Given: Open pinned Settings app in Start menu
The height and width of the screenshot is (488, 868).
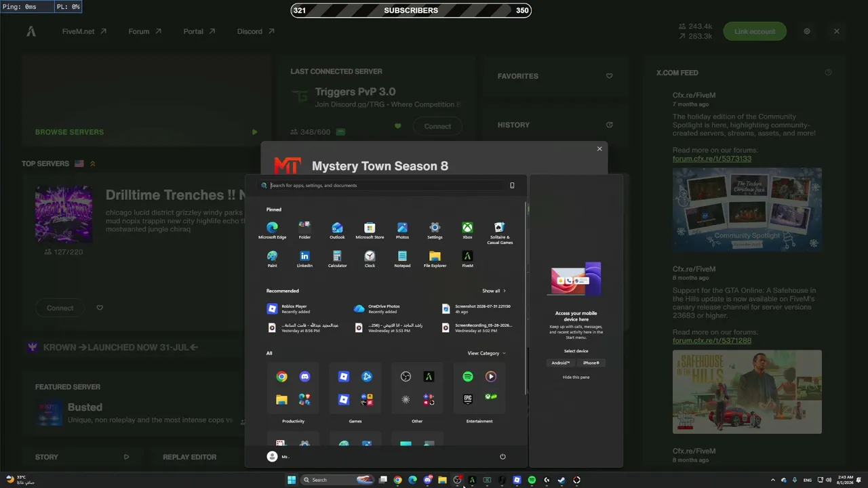Looking at the screenshot, I should 435,230.
